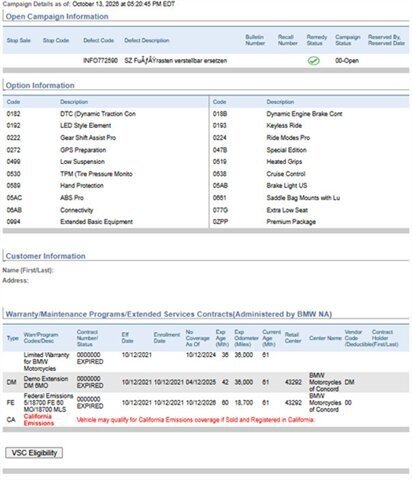
Task: Click type code FE in warranty table
Action: (x=11, y=403)
